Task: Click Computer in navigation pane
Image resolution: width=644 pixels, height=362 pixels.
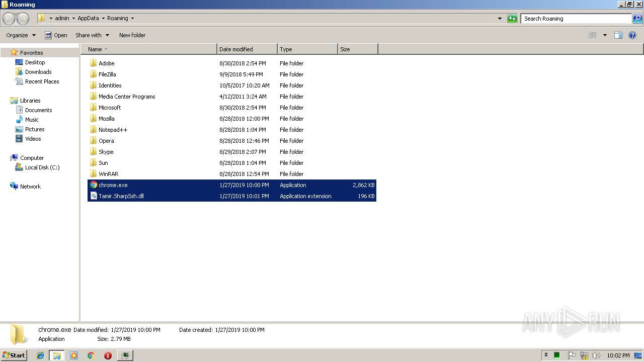Action: (x=32, y=158)
